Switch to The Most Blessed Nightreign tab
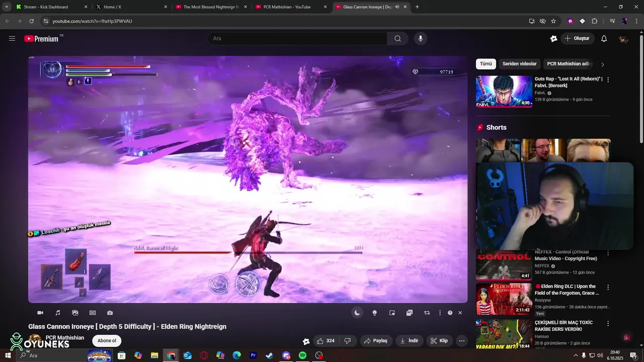644x362 pixels. (x=211, y=7)
